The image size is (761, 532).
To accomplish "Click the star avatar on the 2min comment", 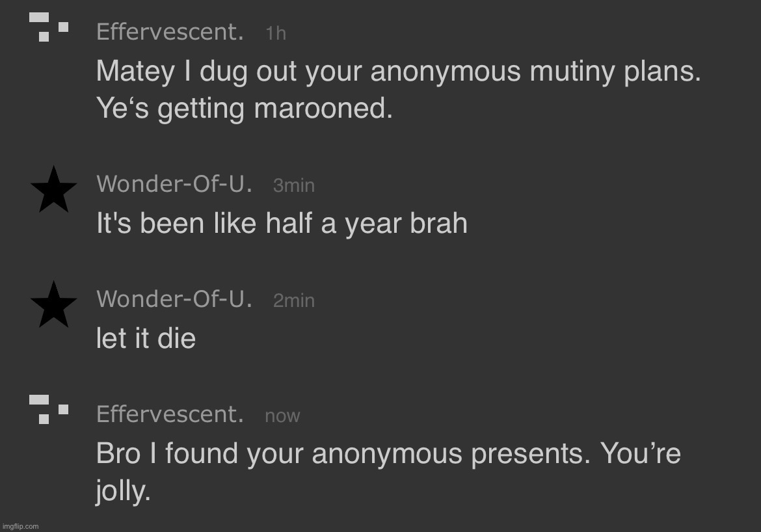I will pos(53,304).
